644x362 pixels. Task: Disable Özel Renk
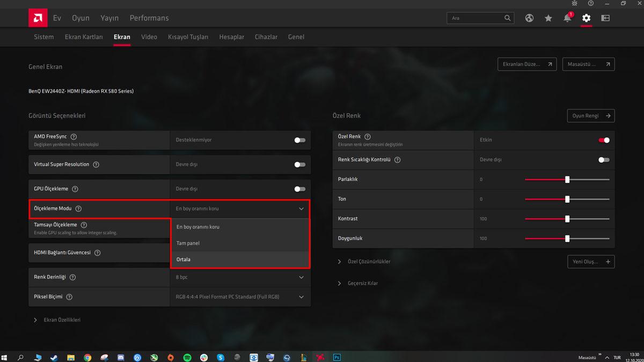604,140
